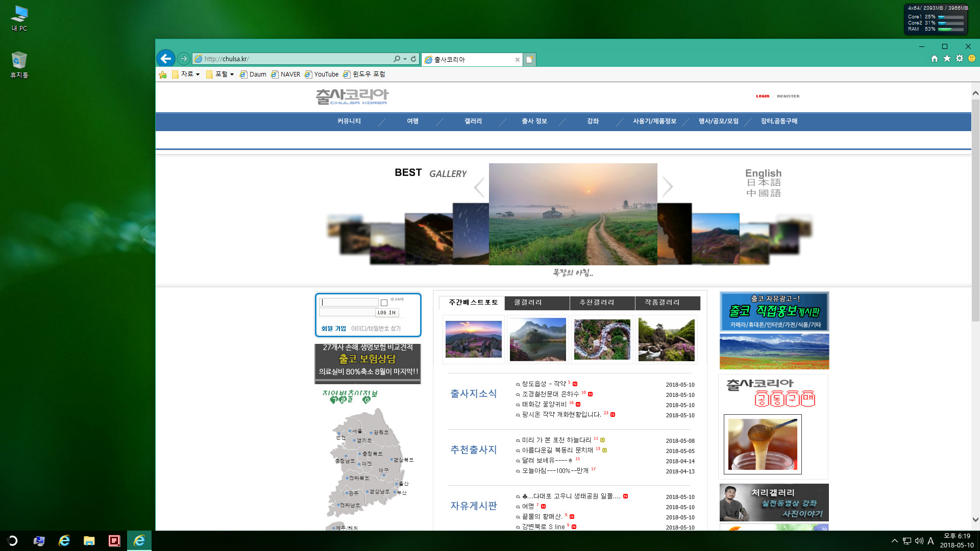
Task: Open the 여행 navigation menu
Action: (x=412, y=121)
